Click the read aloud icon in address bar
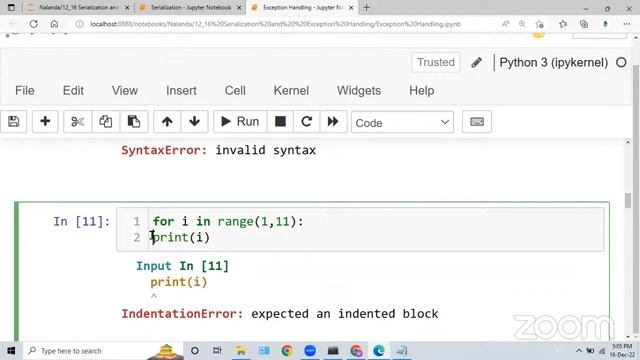 coord(505,24)
